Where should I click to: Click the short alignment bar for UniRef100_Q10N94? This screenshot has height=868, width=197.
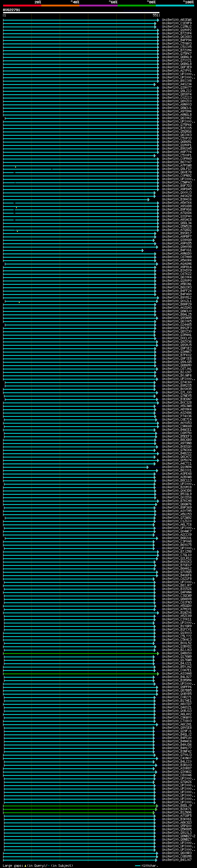tap(76, 467)
